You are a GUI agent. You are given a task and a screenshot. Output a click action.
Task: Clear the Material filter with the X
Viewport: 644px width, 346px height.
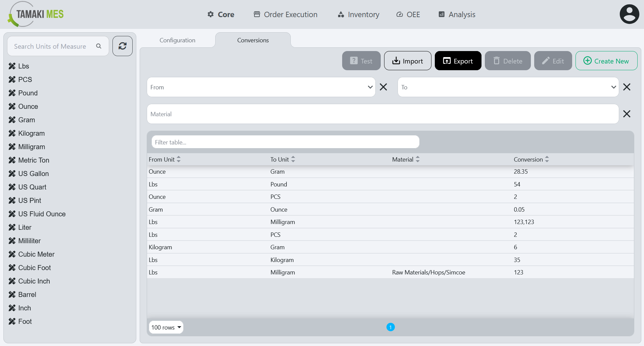click(627, 114)
